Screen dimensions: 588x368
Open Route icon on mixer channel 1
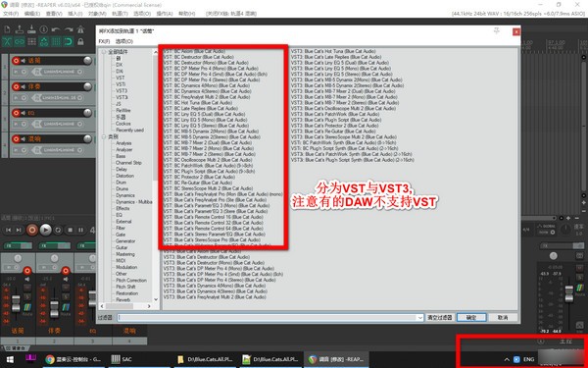[27, 308]
